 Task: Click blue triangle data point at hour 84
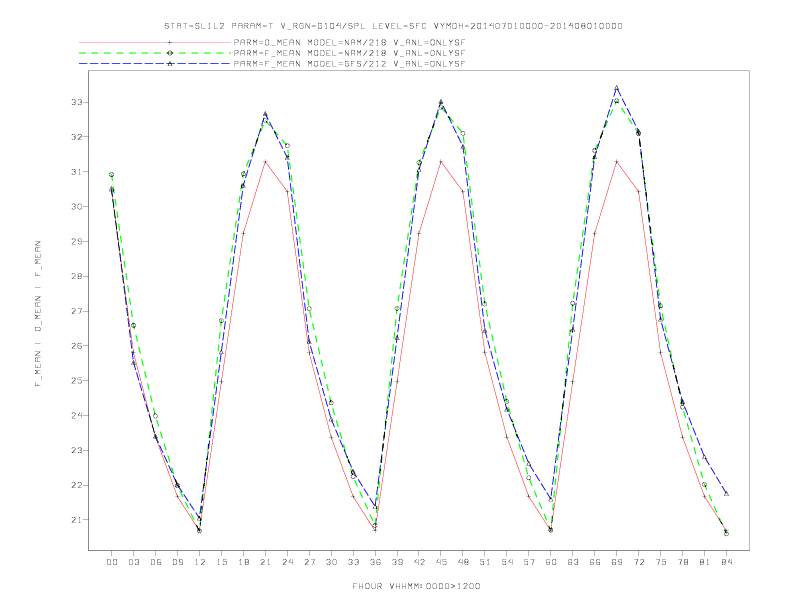[x=726, y=493]
